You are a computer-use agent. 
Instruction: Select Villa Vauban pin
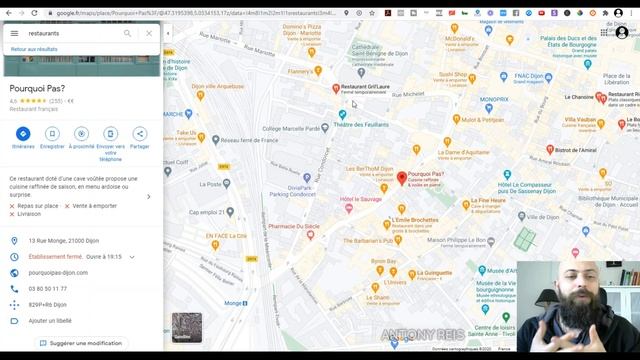click(x=601, y=124)
